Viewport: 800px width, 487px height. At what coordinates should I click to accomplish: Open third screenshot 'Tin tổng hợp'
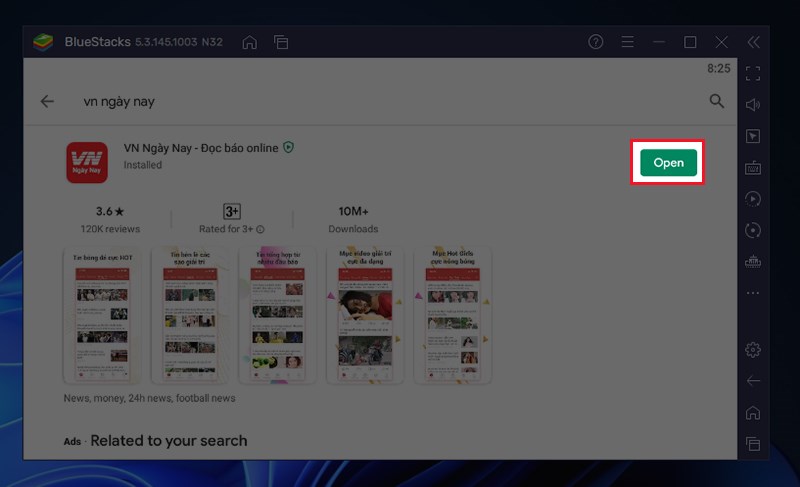click(x=277, y=316)
